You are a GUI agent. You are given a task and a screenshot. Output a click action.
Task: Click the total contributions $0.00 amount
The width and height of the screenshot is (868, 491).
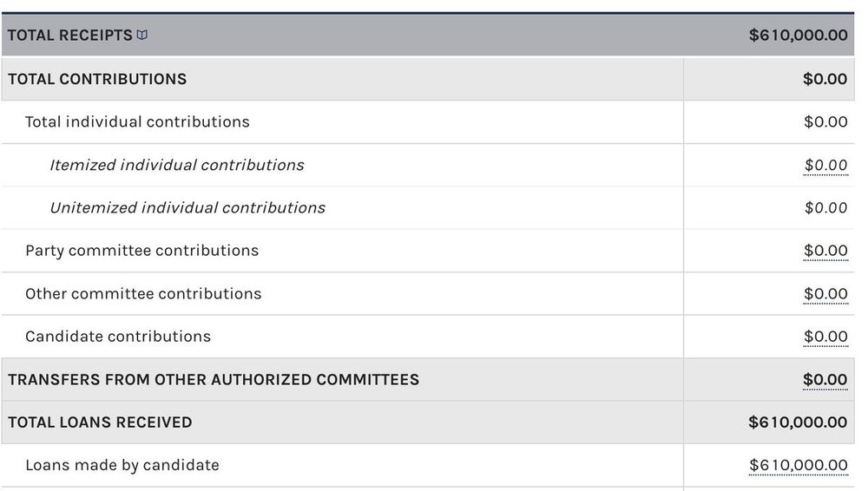(x=825, y=79)
